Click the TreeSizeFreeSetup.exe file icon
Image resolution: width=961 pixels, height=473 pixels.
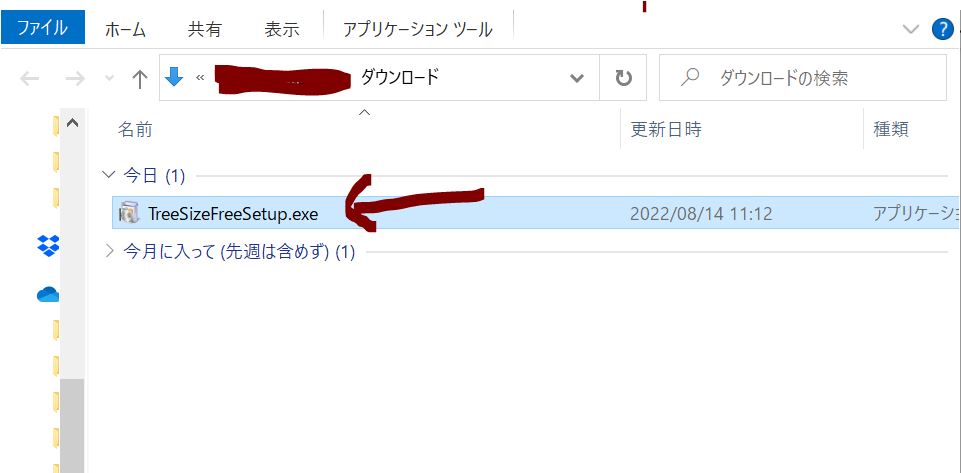129,212
